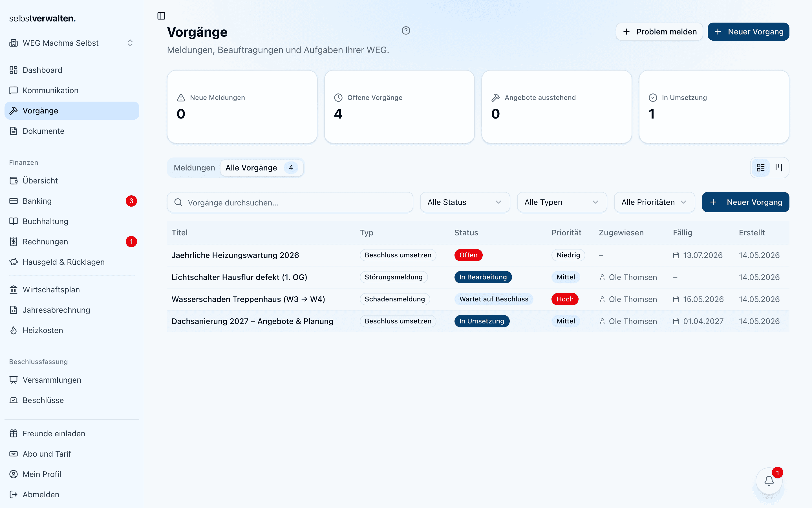Click the Buchhaltung book icon
Viewport: 812px width, 508px height.
tap(14, 222)
